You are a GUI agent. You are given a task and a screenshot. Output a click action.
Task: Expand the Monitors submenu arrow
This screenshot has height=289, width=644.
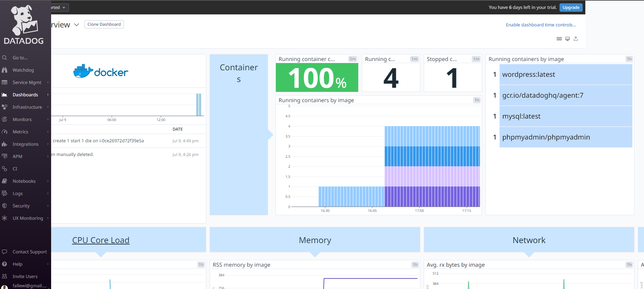coord(48,119)
